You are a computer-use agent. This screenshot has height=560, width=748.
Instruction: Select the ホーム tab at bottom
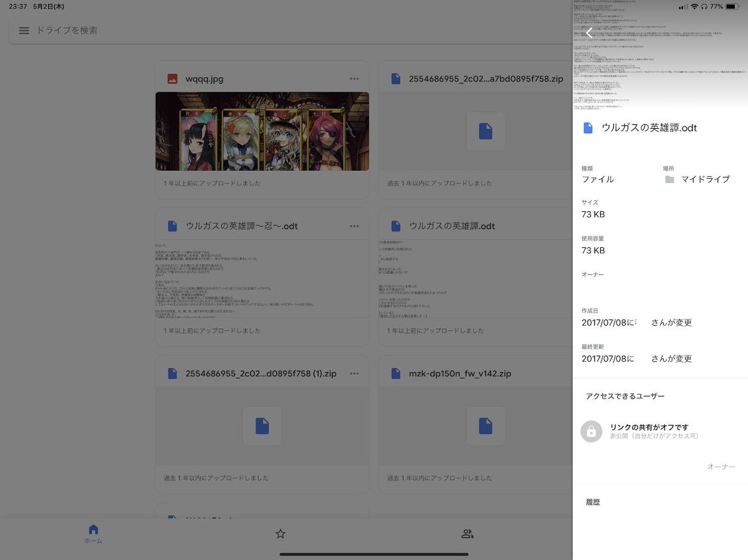point(93,534)
